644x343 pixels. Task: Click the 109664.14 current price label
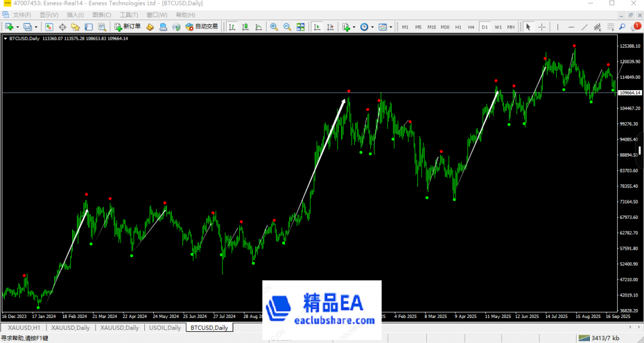(x=630, y=93)
